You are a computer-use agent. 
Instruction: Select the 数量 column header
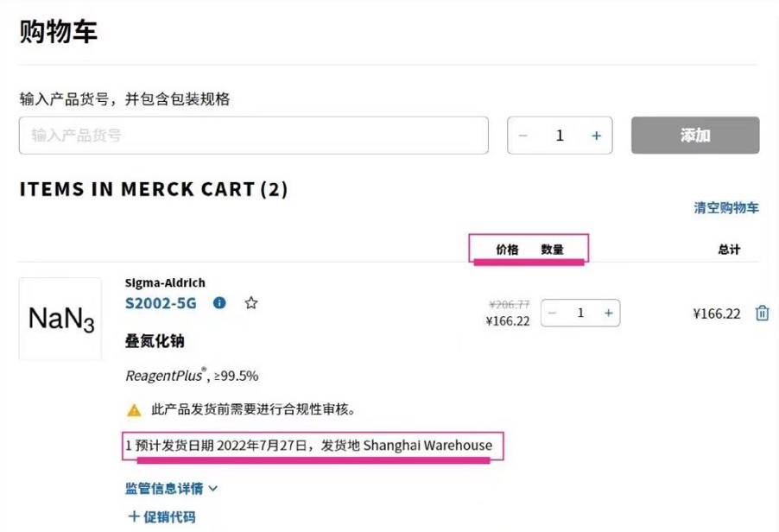pos(554,248)
